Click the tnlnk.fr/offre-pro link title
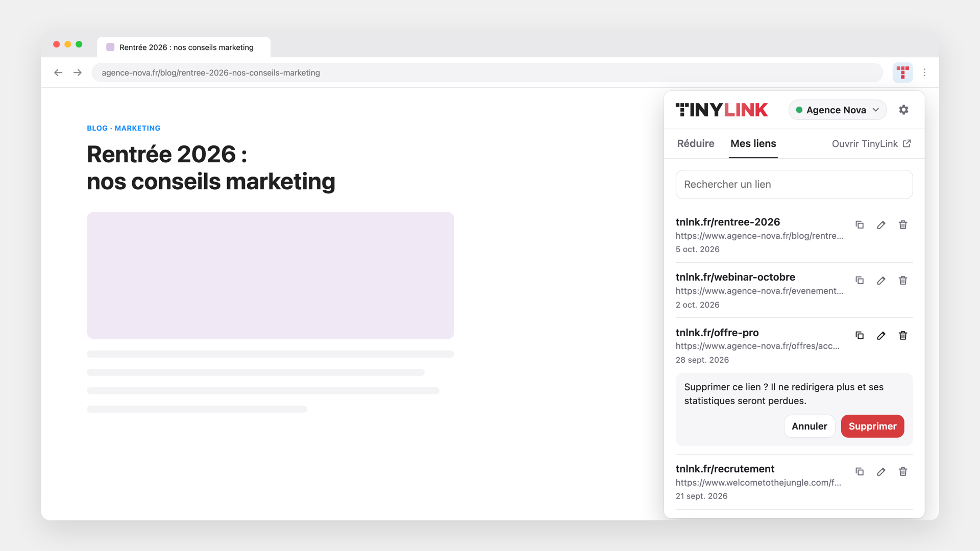980x551 pixels. pos(717,333)
